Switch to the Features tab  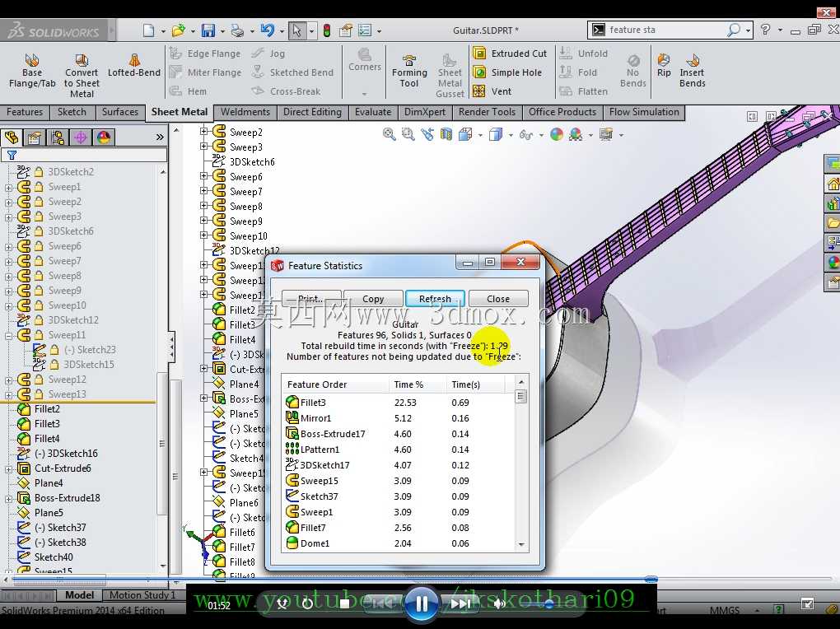[x=25, y=112]
